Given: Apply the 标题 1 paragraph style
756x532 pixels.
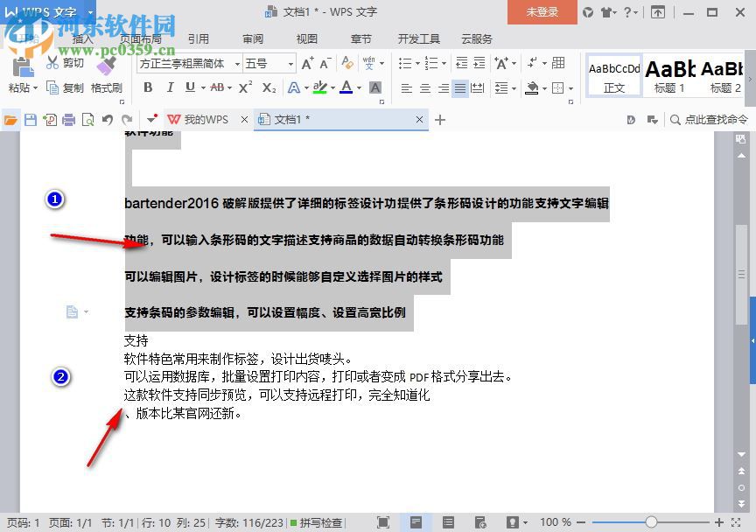Looking at the screenshot, I should click(x=668, y=75).
